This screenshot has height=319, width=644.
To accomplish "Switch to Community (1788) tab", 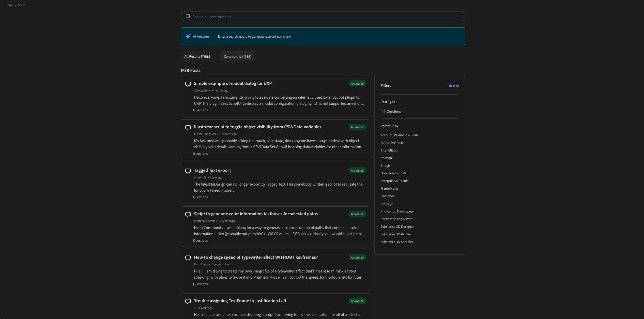I will coord(237,56).
